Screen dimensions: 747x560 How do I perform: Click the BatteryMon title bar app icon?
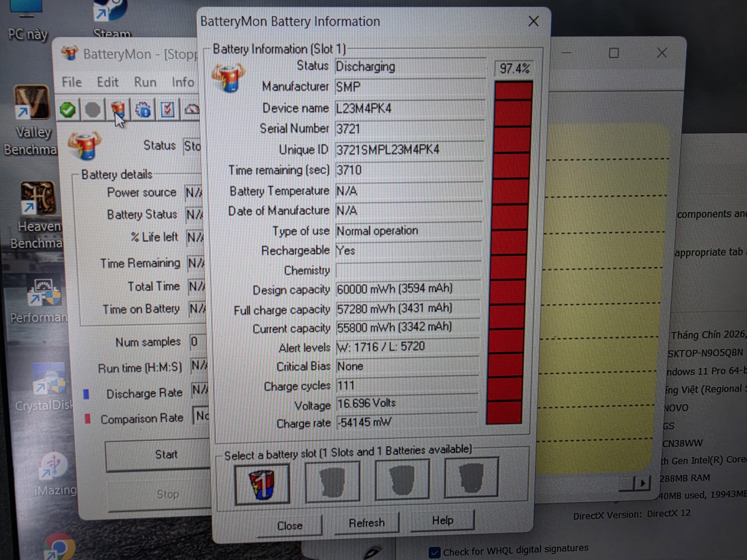(x=70, y=53)
